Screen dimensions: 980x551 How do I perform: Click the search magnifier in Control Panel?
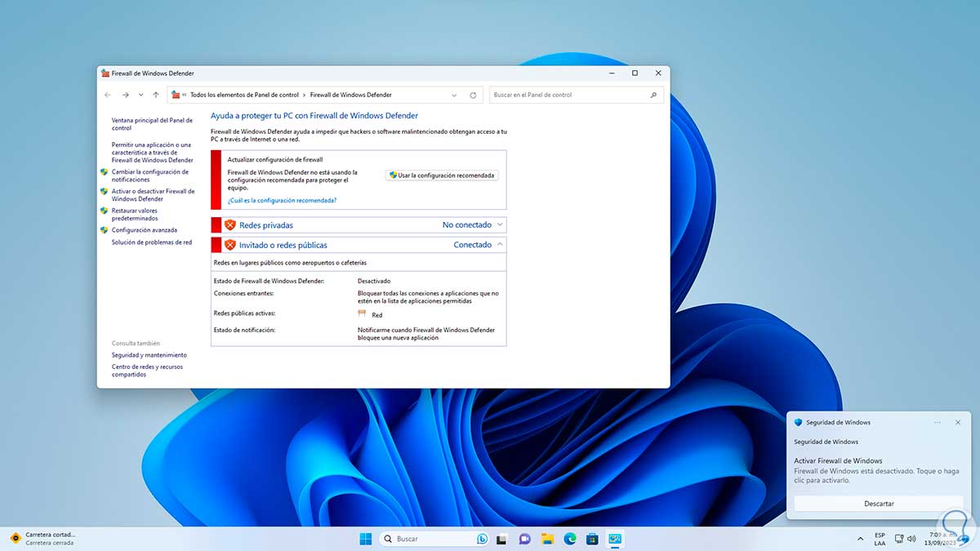pyautogui.click(x=653, y=95)
